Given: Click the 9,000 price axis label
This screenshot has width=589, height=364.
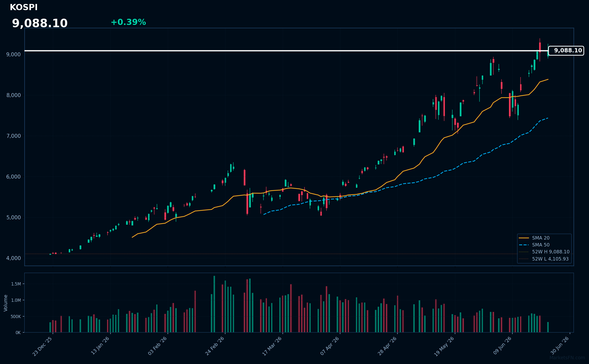Looking at the screenshot, I should pyautogui.click(x=14, y=55).
